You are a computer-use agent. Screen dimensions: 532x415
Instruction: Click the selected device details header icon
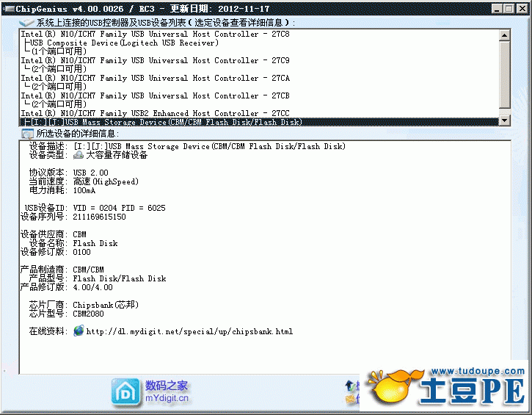[27, 134]
